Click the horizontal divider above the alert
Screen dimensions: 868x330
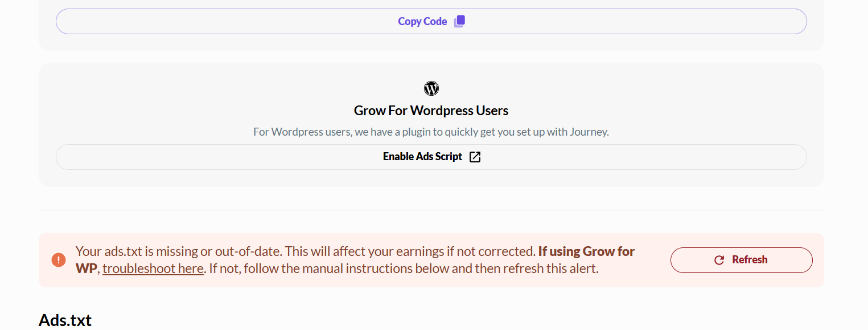tap(431, 210)
